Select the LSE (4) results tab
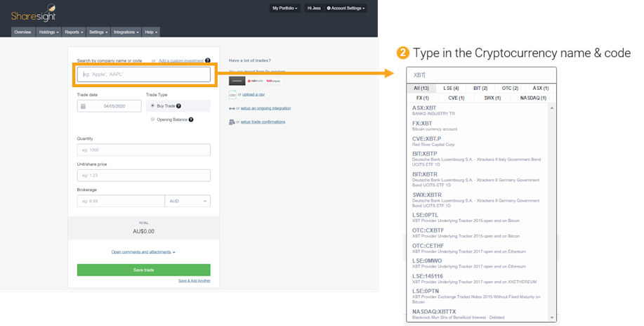 pyautogui.click(x=451, y=89)
